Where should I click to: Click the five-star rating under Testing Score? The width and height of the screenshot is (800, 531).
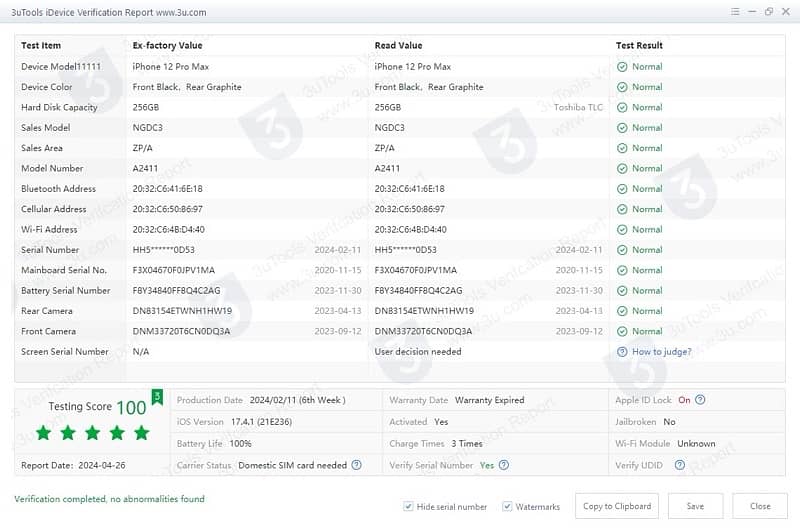point(92,433)
